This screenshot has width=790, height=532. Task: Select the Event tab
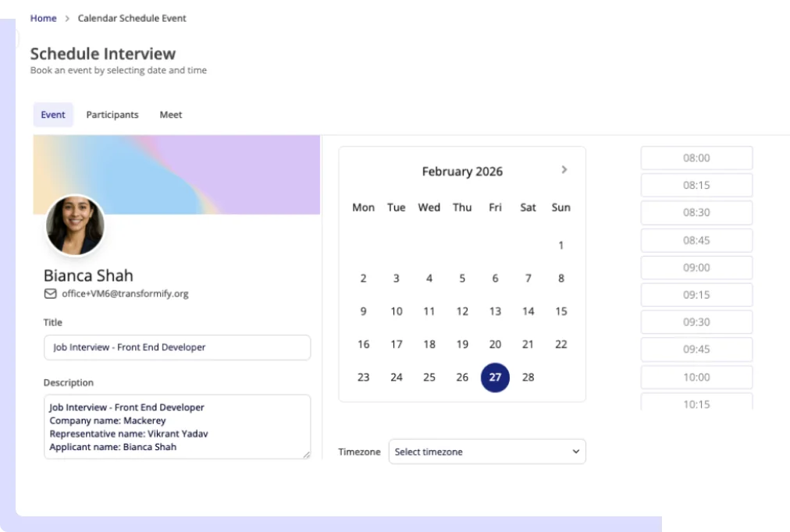coord(52,115)
